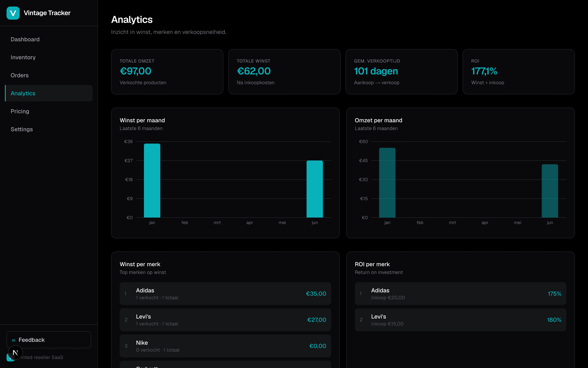Click the 'Na inkoopkosten' caption
The width and height of the screenshot is (588, 368).
point(256,83)
